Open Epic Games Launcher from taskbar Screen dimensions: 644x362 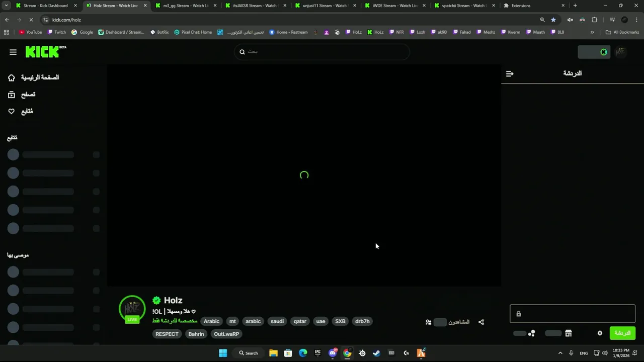[317, 353]
